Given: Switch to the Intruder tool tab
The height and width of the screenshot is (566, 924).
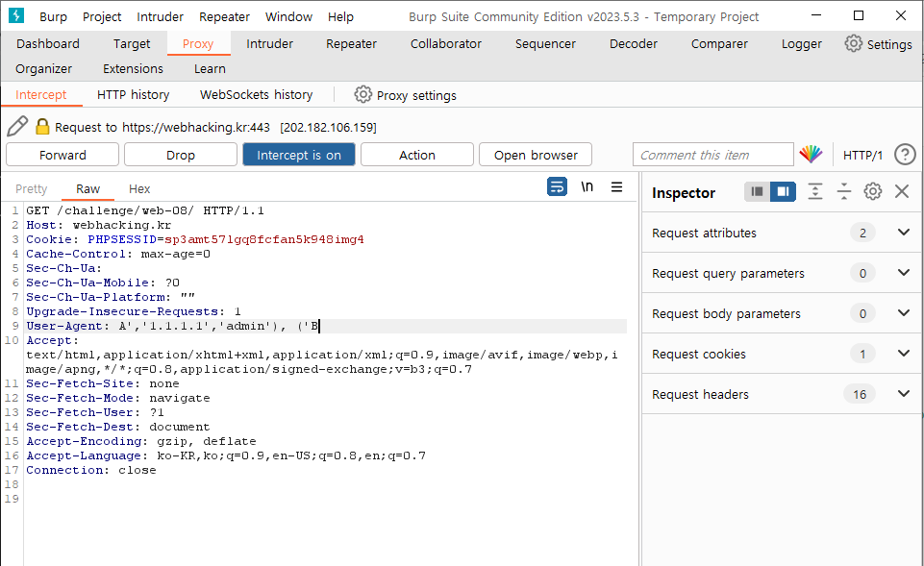Looking at the screenshot, I should [x=269, y=43].
